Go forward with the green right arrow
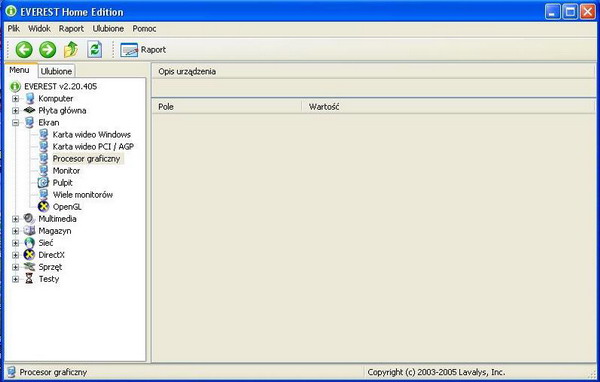This screenshot has width=600, height=382. point(47,50)
